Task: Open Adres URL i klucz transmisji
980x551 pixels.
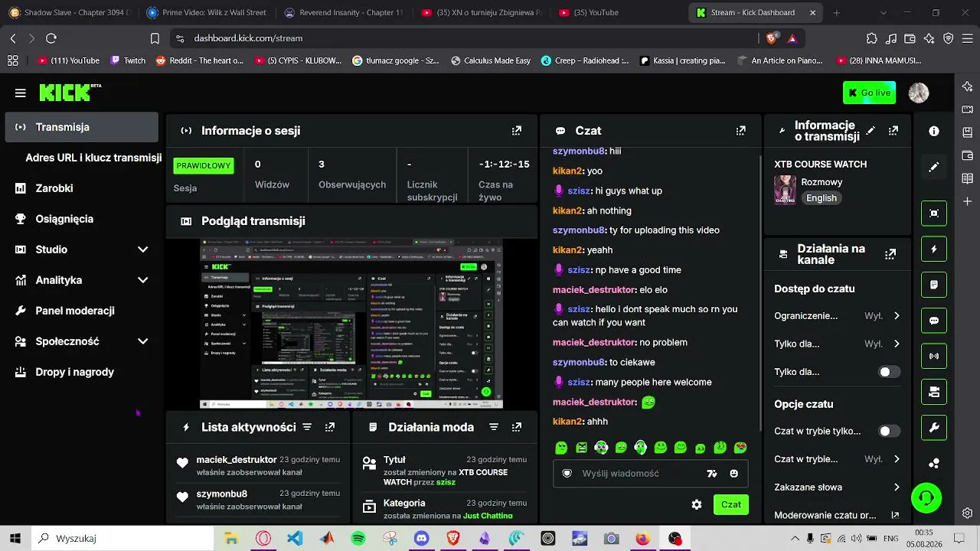Action: click(93, 158)
